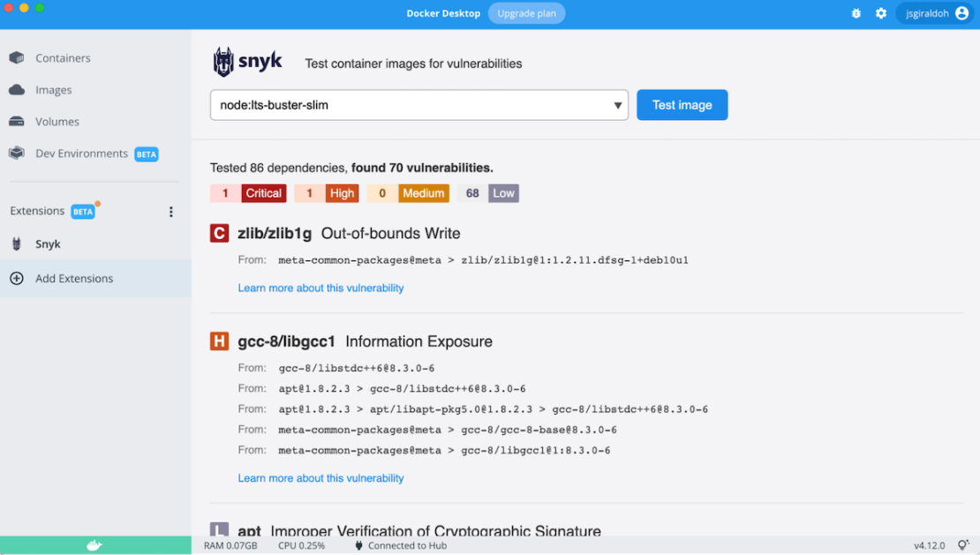
Task: Click the Volumes drive icon
Action: point(17,122)
